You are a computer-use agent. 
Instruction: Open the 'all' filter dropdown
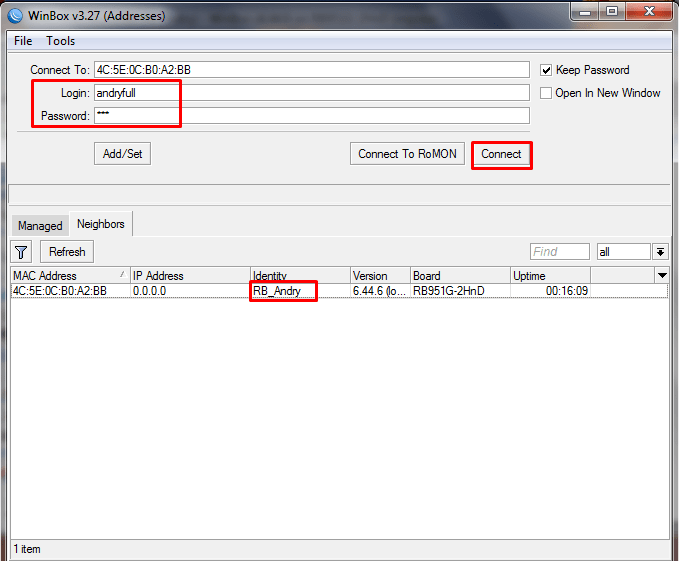[x=660, y=252]
